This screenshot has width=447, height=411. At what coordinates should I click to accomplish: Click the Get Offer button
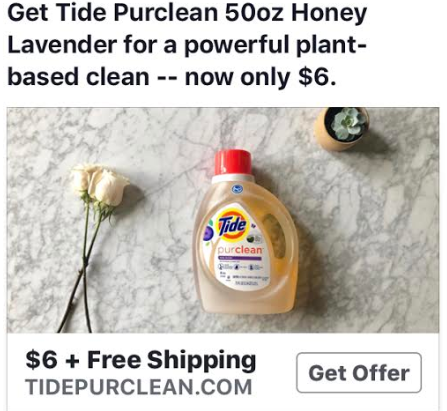pyautogui.click(x=359, y=372)
